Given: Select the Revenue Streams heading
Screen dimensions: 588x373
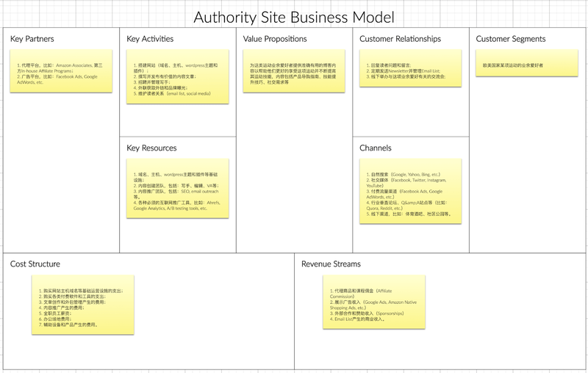Looking at the screenshot, I should coord(331,264).
